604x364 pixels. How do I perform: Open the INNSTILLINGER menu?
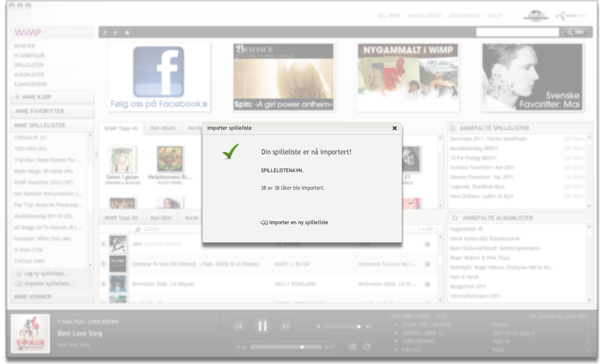point(424,16)
